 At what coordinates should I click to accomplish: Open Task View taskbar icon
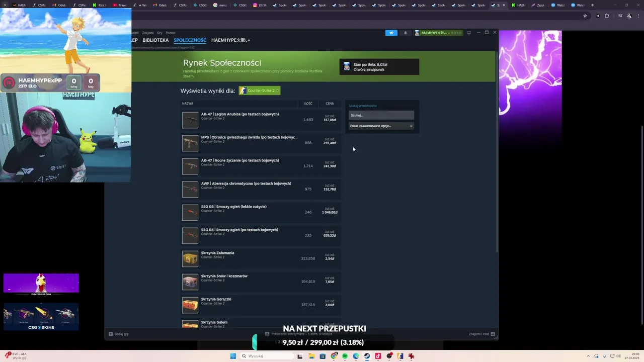[x=300, y=356]
